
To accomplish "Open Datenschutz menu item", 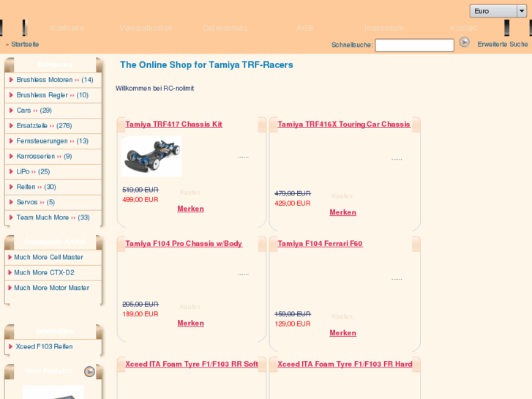I will (225, 28).
